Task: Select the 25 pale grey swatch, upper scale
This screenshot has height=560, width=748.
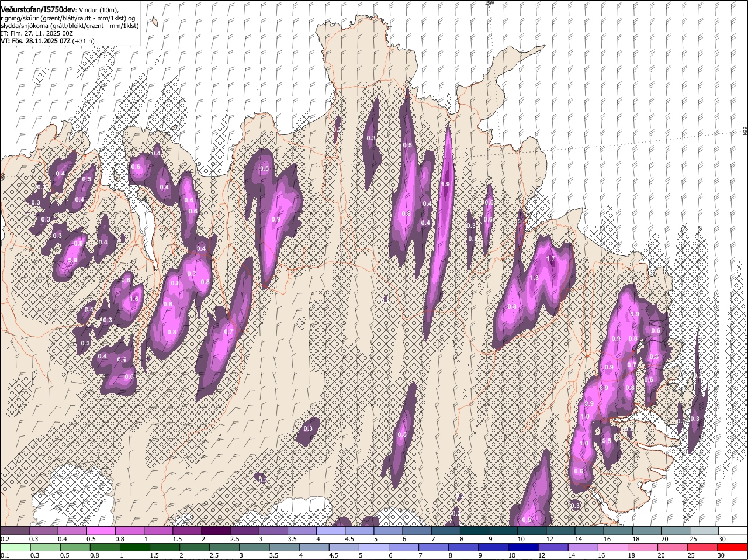Action: pyautogui.click(x=705, y=530)
